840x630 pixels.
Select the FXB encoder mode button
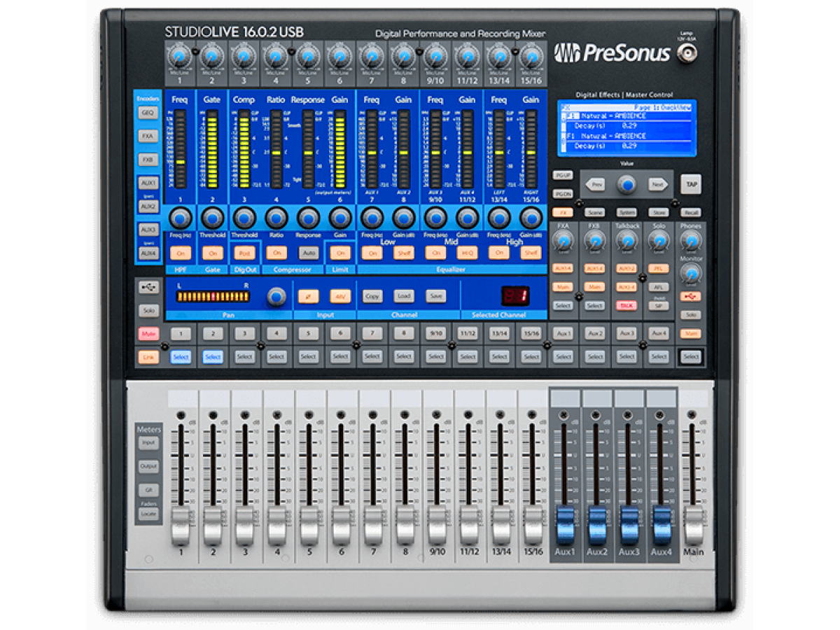148,160
